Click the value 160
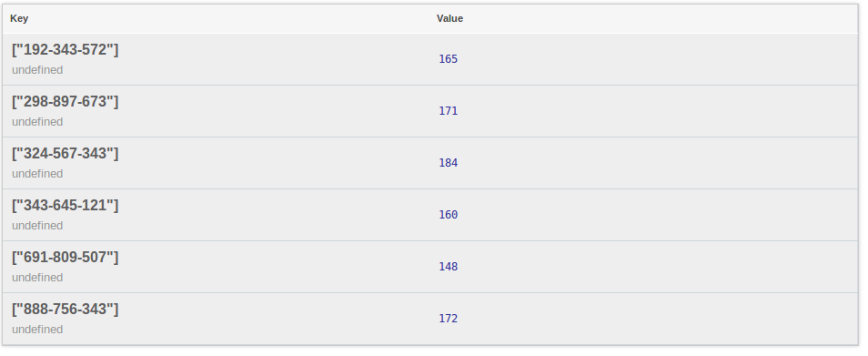This screenshot has height=356, width=868. click(449, 215)
